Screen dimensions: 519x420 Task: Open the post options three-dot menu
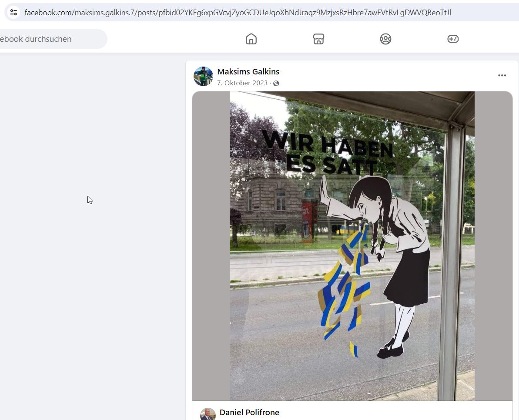(x=502, y=76)
